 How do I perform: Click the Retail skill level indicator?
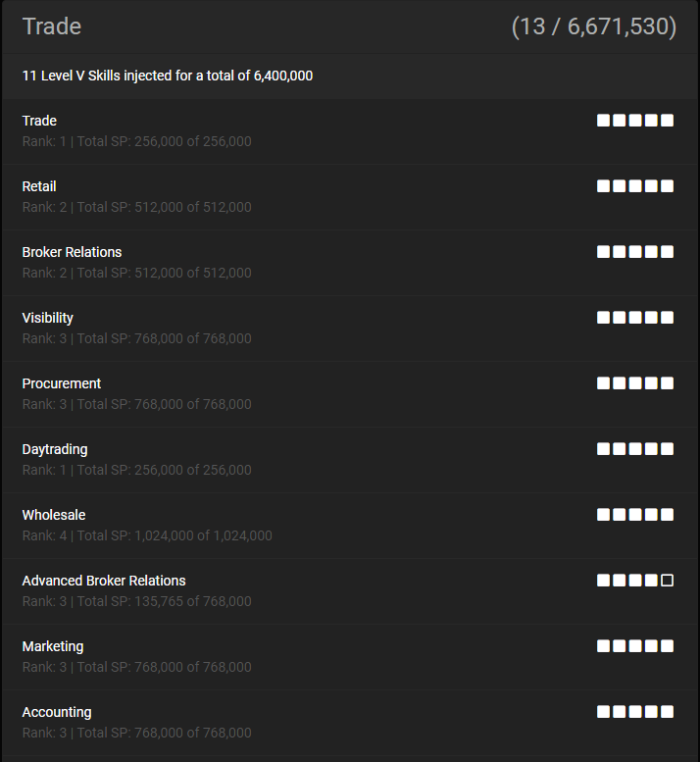coord(635,186)
